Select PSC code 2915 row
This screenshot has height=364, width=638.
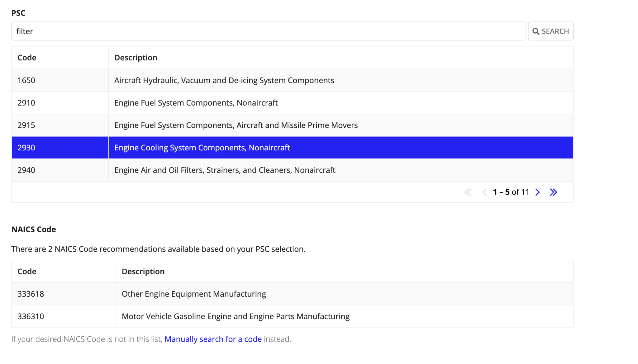(293, 125)
